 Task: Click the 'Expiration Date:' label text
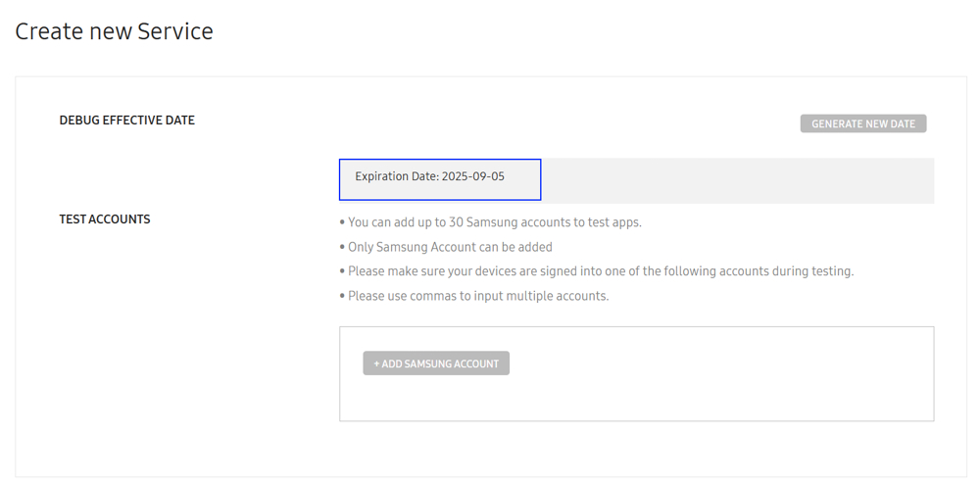coord(397,177)
